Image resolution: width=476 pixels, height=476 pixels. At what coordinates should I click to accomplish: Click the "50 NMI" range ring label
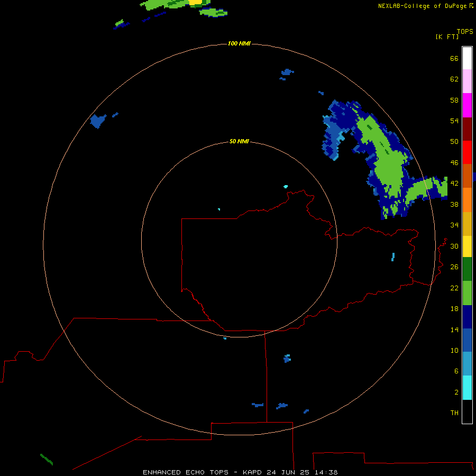click(x=239, y=141)
